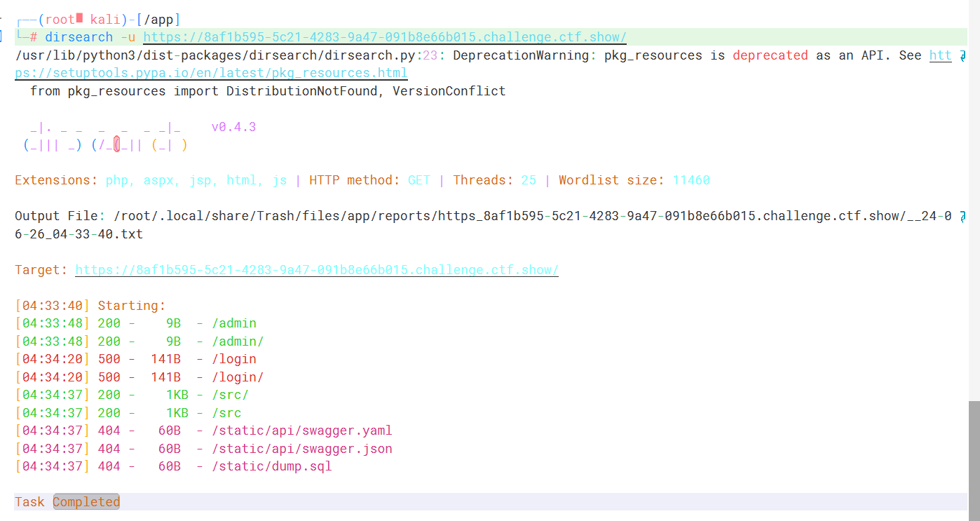
Task: Click the dirsearch command word
Action: (79, 37)
